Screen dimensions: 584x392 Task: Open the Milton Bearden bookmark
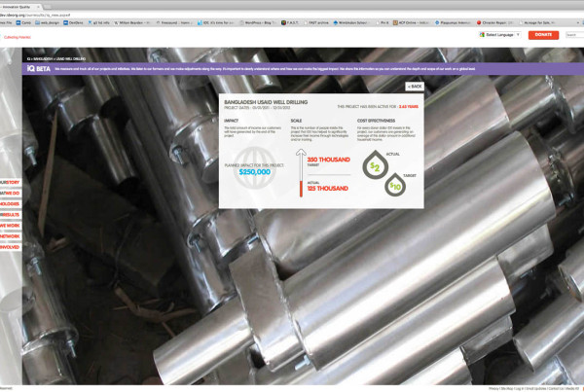coord(131,22)
